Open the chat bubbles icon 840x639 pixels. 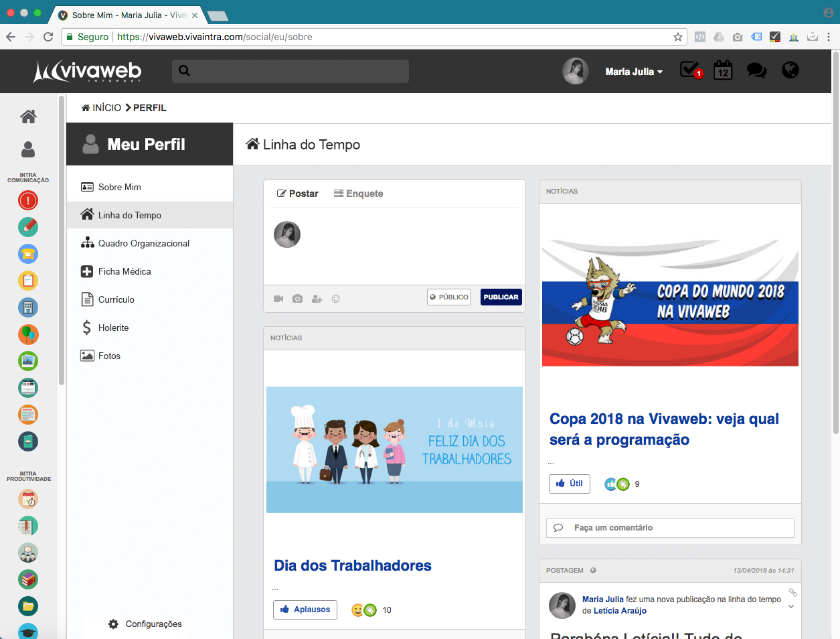coord(756,70)
